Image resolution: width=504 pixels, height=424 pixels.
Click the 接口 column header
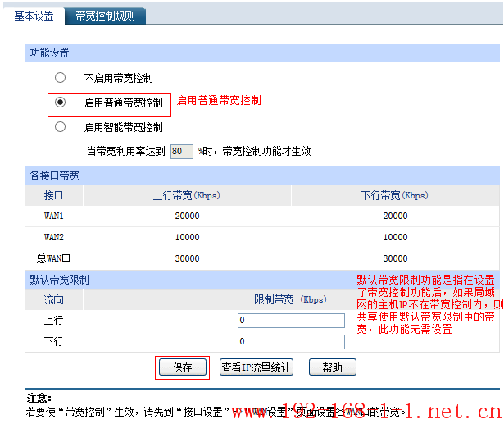tap(54, 195)
